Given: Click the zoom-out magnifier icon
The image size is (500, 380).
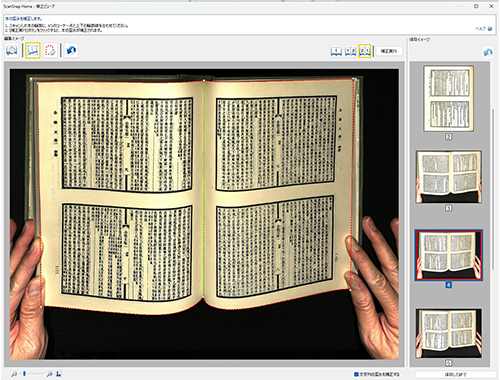Looking at the screenshot, I should tap(14, 374).
